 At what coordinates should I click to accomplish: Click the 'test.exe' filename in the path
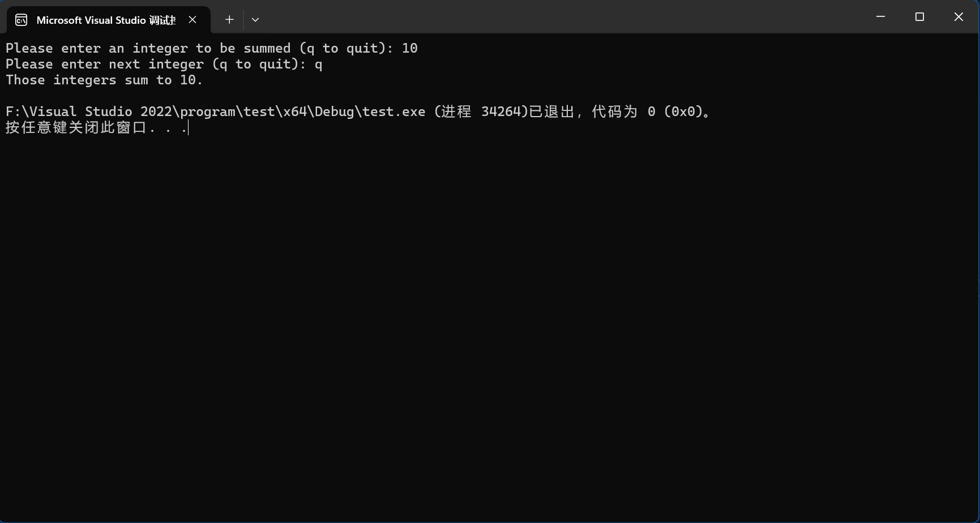click(394, 112)
